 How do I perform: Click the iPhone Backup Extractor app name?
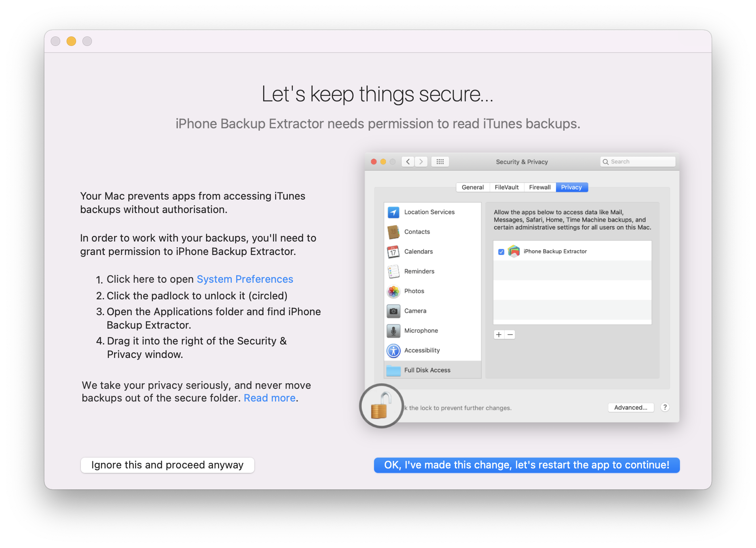click(555, 252)
